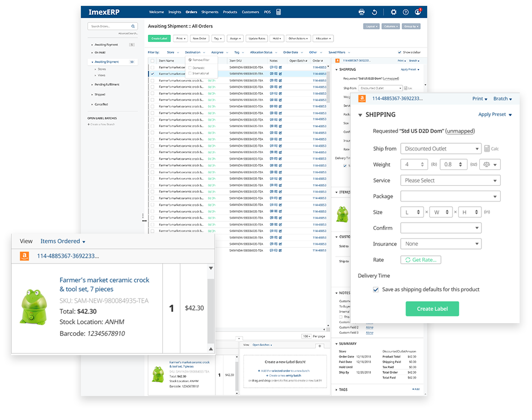Click Create Label in the orders toolbar
Image resolution: width=532 pixels, height=420 pixels.
tap(159, 38)
